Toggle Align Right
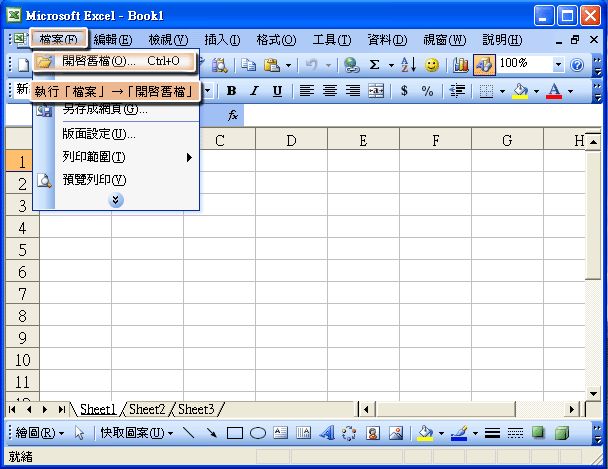 pos(353,91)
